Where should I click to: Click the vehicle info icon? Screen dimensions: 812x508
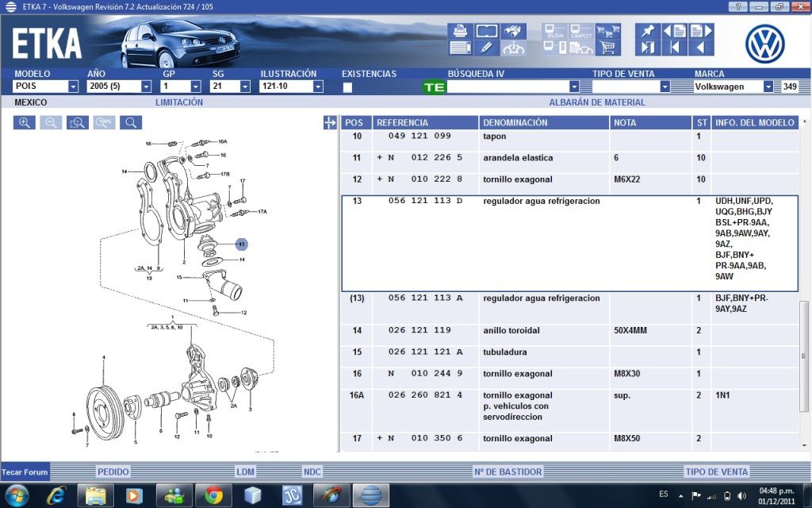tap(513, 48)
